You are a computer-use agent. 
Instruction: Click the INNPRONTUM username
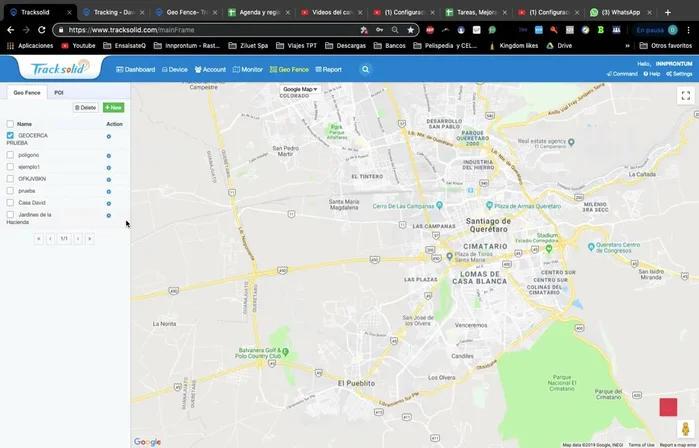674,64
